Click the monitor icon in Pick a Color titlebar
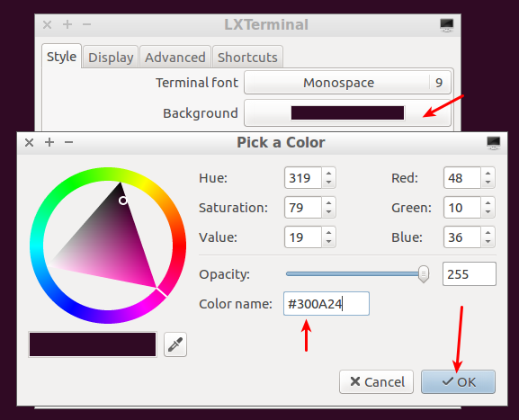Viewport: 519px width, 420px height. click(494, 143)
